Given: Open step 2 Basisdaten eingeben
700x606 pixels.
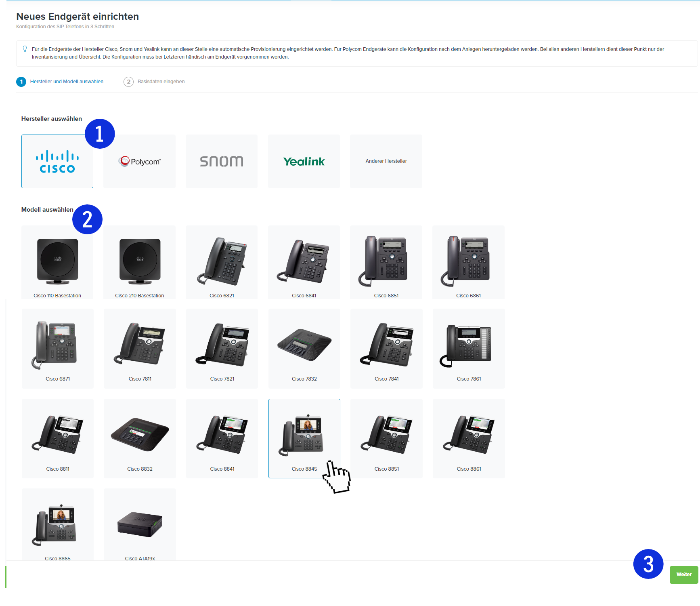Looking at the screenshot, I should point(154,82).
